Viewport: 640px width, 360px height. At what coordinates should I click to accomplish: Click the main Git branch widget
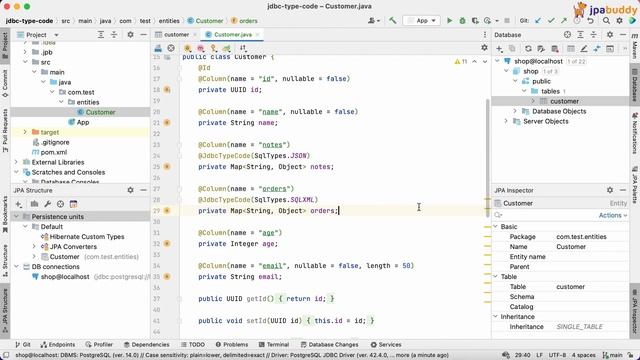612,355
